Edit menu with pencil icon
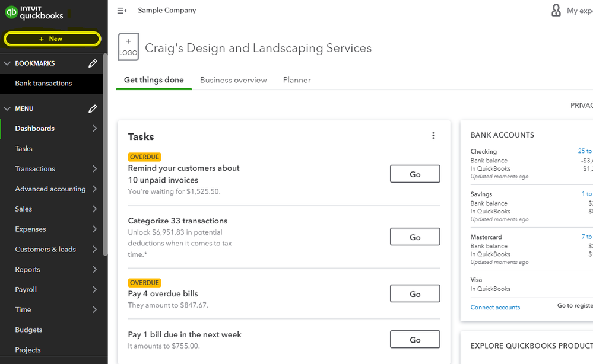Image resolution: width=593 pixels, height=364 pixels. coord(93,108)
